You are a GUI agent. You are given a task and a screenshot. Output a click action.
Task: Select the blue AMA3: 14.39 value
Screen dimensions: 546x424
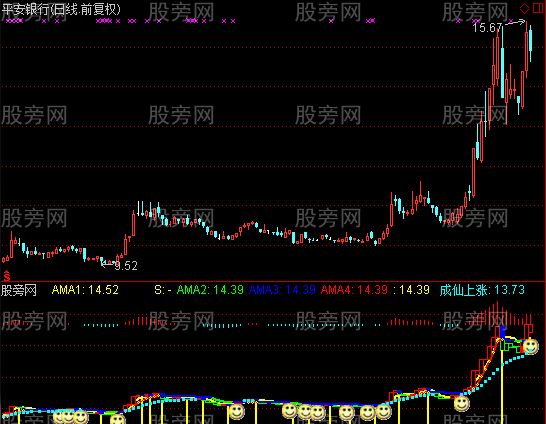click(x=282, y=290)
